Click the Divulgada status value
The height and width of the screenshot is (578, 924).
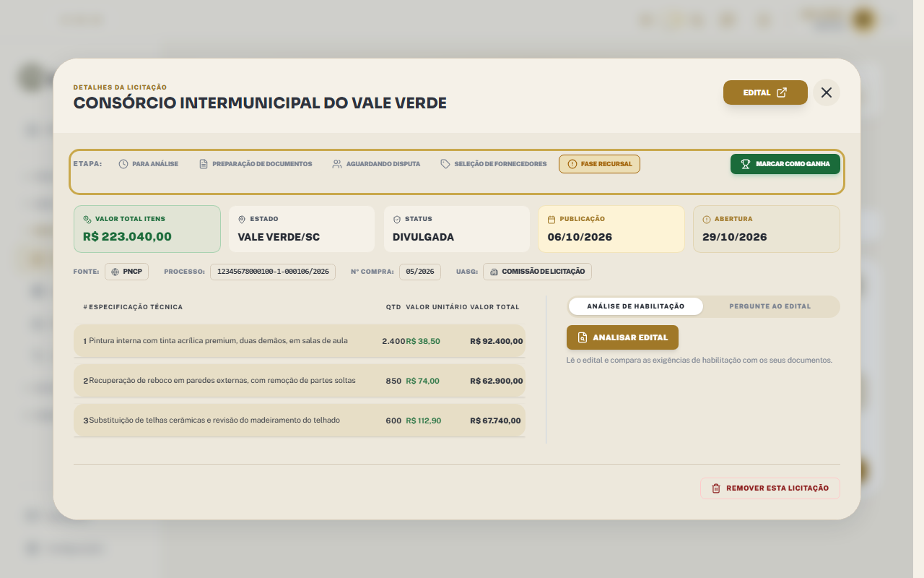[x=423, y=237]
